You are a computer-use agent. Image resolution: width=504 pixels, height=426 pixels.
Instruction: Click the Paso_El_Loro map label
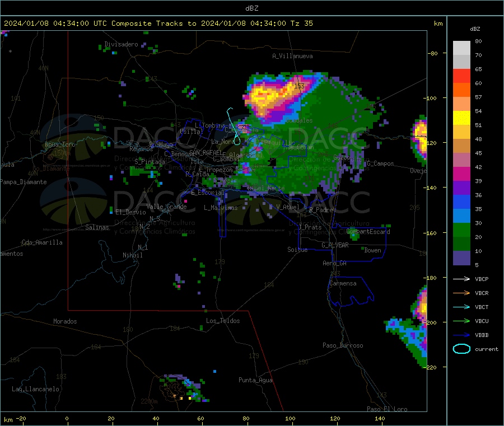point(387,409)
